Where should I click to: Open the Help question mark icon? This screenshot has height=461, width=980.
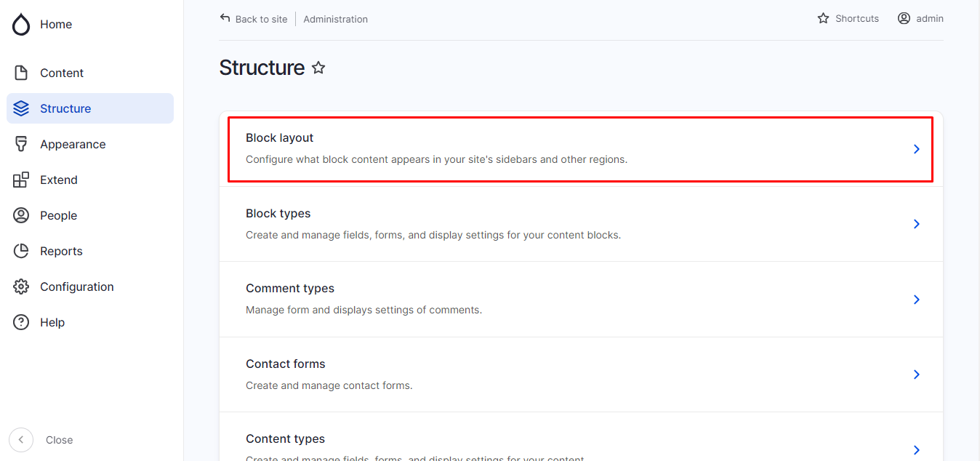[x=21, y=321]
